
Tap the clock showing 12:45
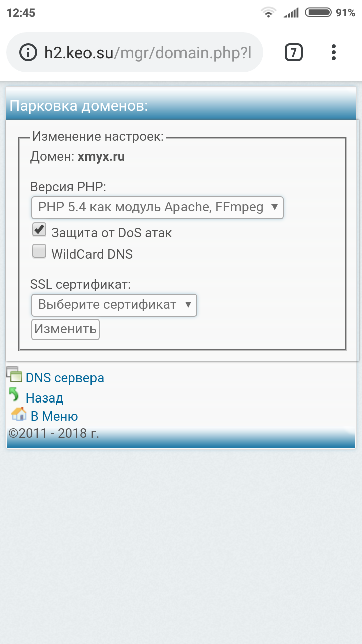tap(21, 13)
